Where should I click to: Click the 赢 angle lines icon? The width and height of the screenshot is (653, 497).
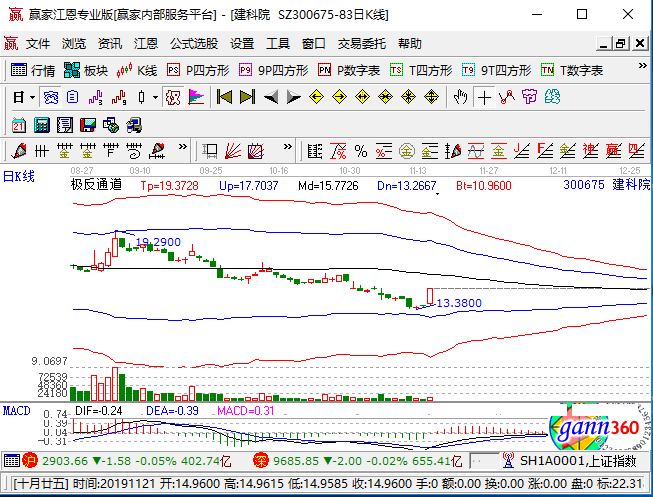tap(613, 151)
